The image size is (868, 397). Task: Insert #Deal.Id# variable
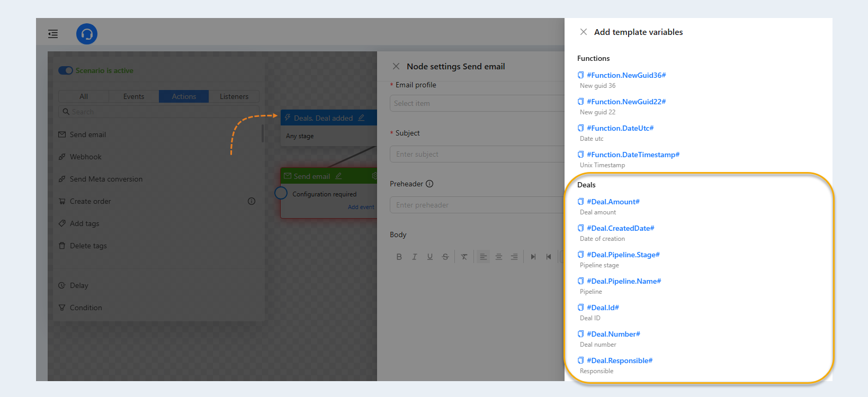coord(603,308)
